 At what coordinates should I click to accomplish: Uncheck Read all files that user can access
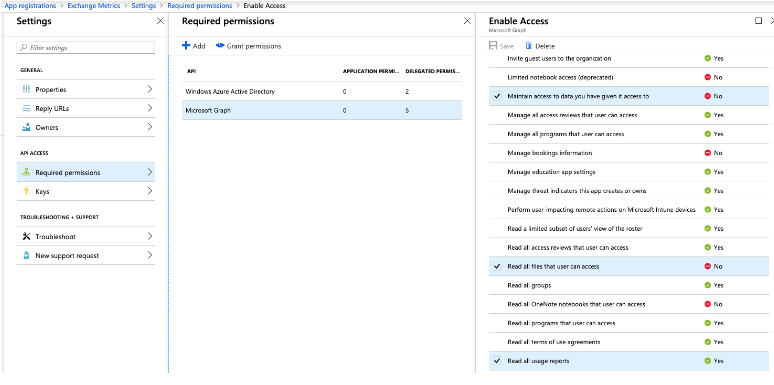pos(497,267)
